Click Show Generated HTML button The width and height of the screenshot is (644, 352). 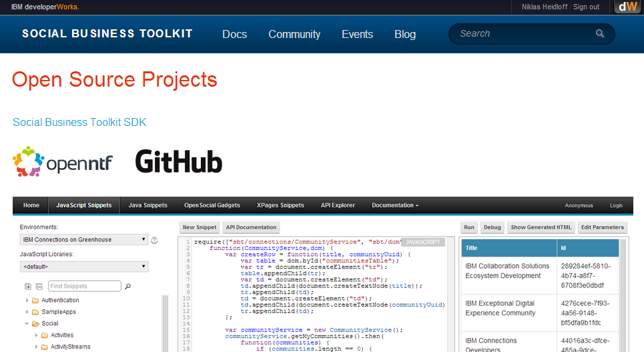point(541,227)
